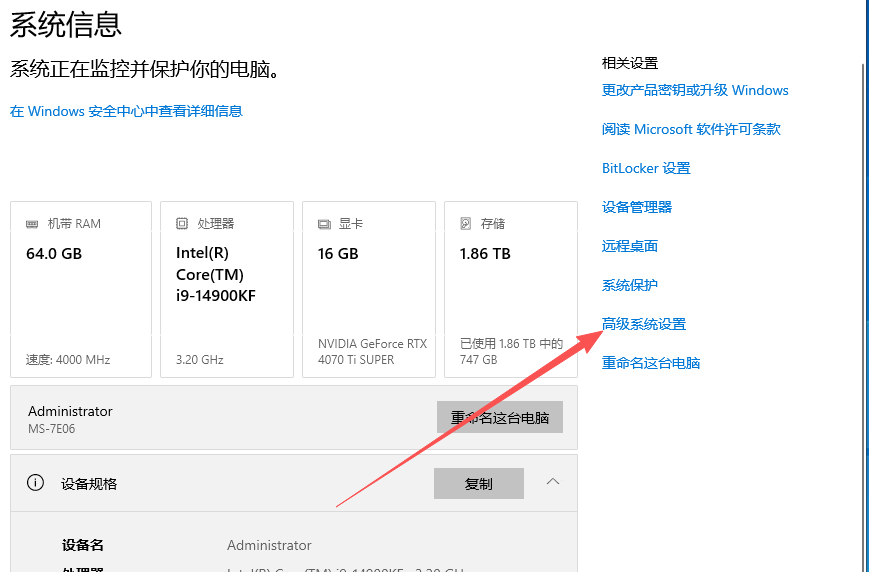The width and height of the screenshot is (869, 572).
Task: Click the info icon beside 设备规格
Action: (35, 483)
